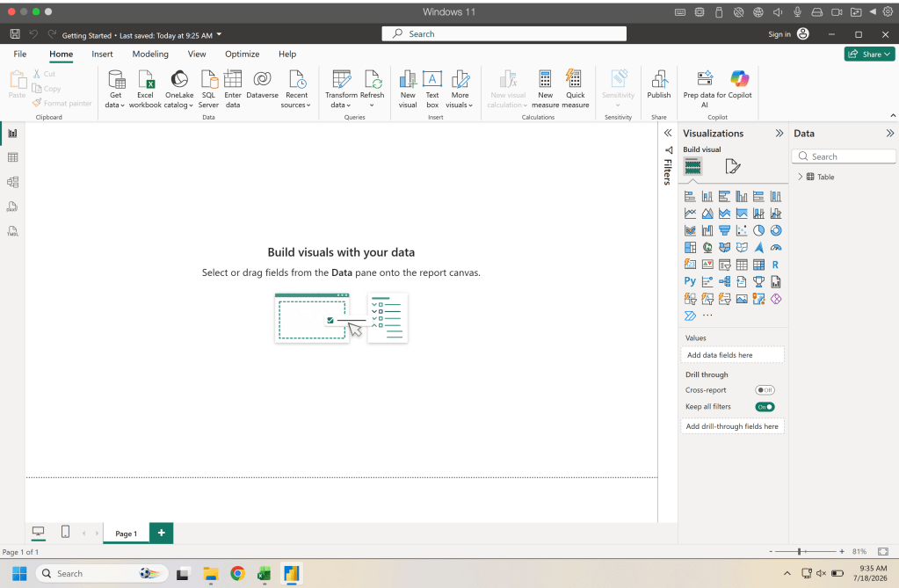Image resolution: width=899 pixels, height=588 pixels.
Task: Open the Get data dropdown
Action: click(x=115, y=89)
